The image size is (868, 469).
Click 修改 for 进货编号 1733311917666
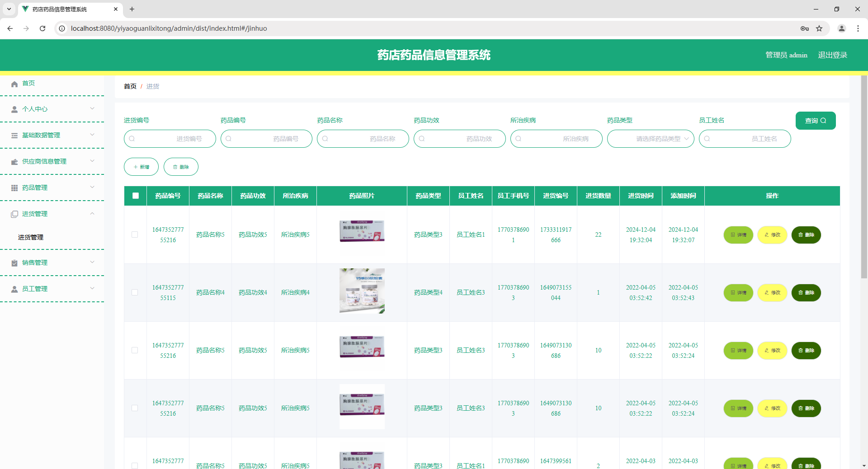coord(772,235)
